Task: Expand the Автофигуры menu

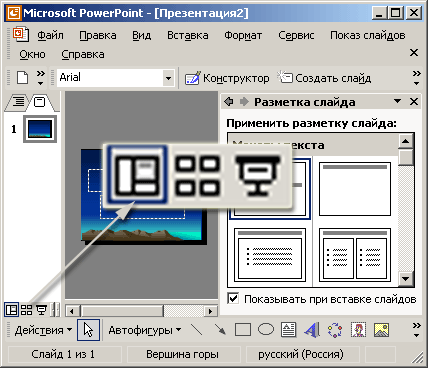Action: (145, 330)
